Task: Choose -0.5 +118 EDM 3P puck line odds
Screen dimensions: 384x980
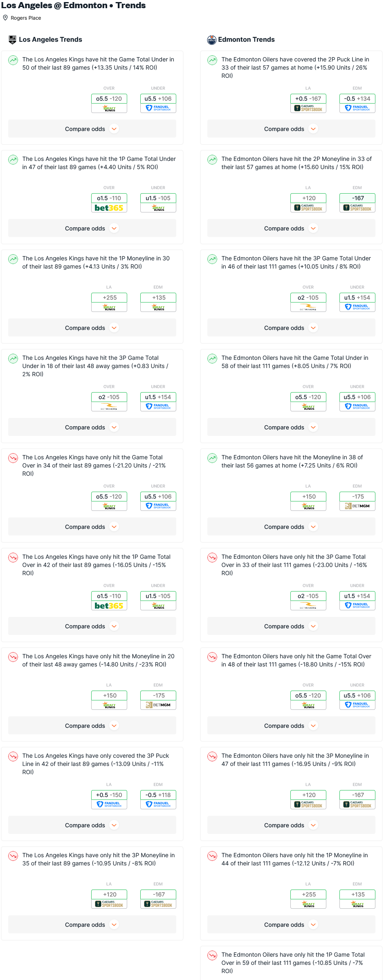Action: pyautogui.click(x=158, y=795)
